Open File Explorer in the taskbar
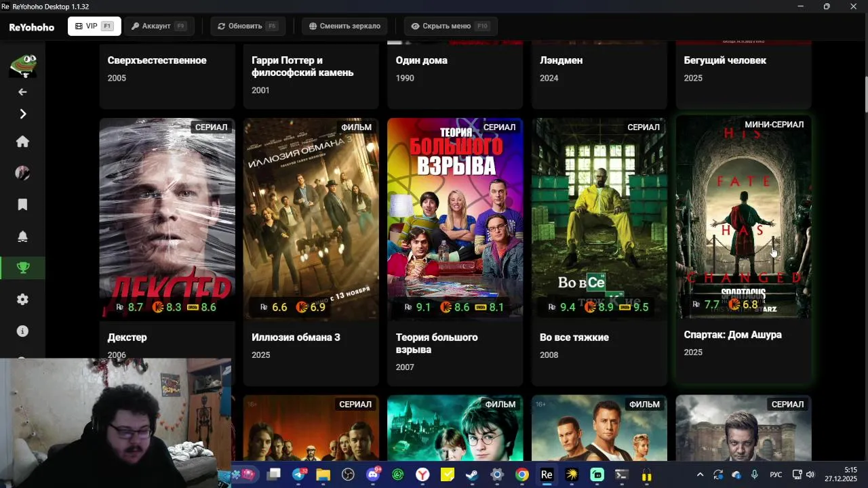This screenshot has width=868, height=488. click(323, 475)
